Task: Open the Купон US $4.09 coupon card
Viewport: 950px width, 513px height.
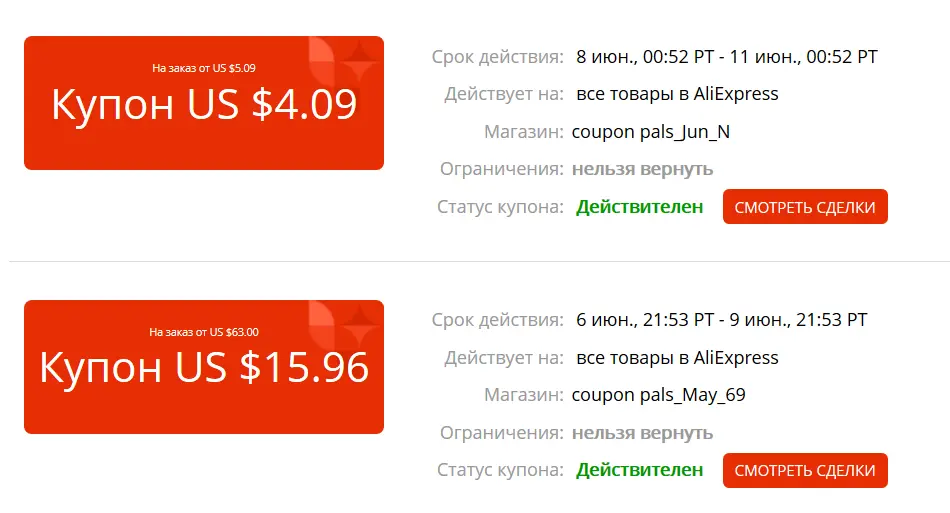Action: (204, 103)
